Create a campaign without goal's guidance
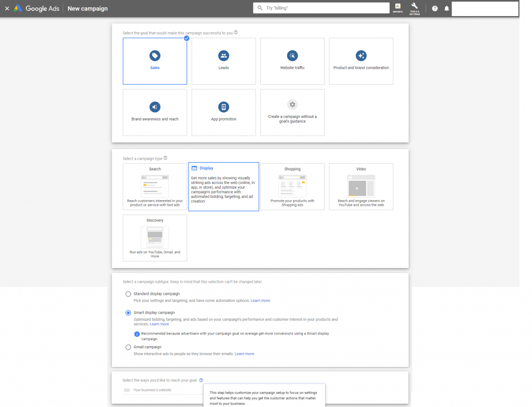This screenshot has width=532, height=407. [x=292, y=107]
